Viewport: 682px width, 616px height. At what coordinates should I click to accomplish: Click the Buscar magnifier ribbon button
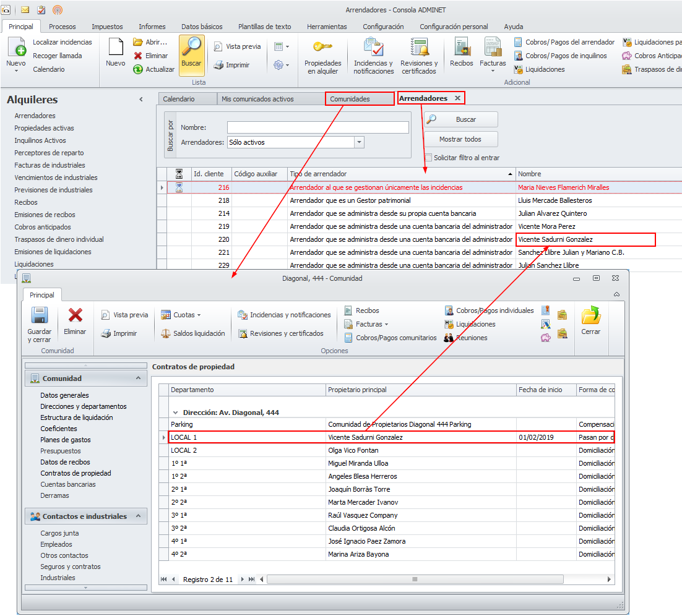pos(191,56)
